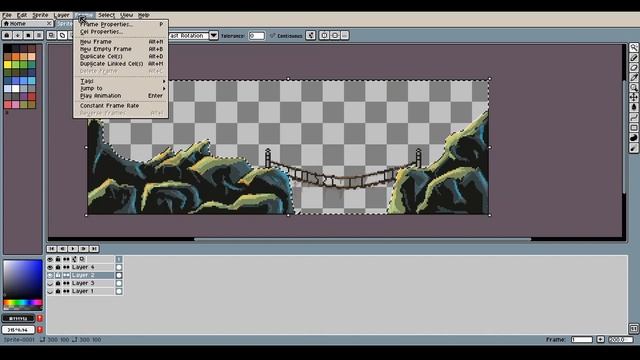640x360 pixels.
Task: Toggle the timeline panel icon
Action: [633, 328]
